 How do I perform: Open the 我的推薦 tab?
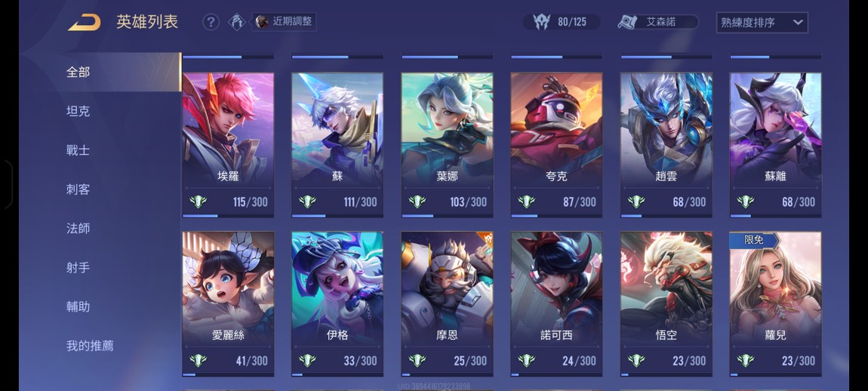pos(91,346)
